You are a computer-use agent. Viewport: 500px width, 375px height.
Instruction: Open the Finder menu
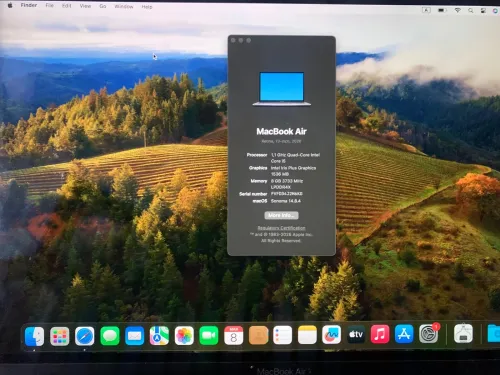pos(29,5)
